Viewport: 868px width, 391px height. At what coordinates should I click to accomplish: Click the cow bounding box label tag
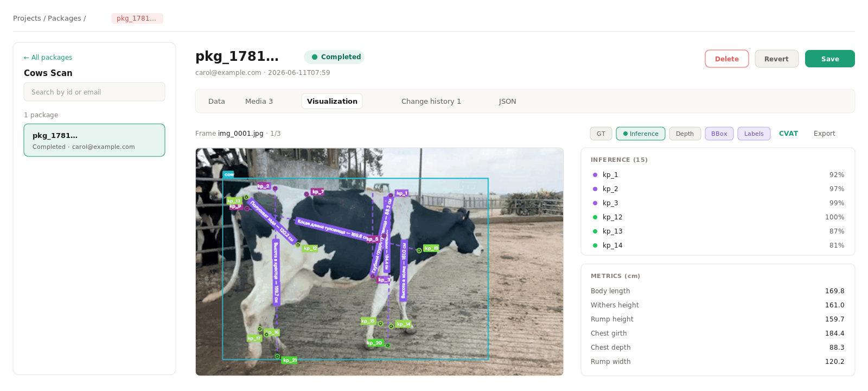click(229, 174)
